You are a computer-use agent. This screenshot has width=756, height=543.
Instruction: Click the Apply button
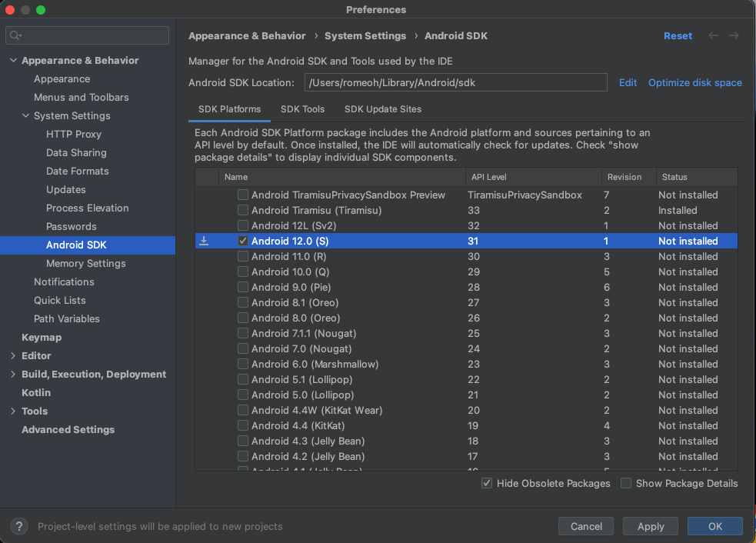pyautogui.click(x=651, y=526)
